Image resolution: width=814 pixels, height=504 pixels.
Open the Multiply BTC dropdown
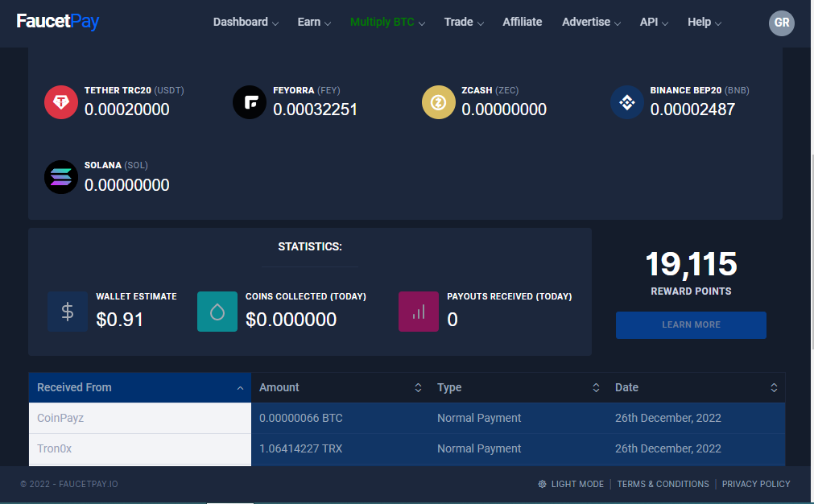tap(388, 23)
